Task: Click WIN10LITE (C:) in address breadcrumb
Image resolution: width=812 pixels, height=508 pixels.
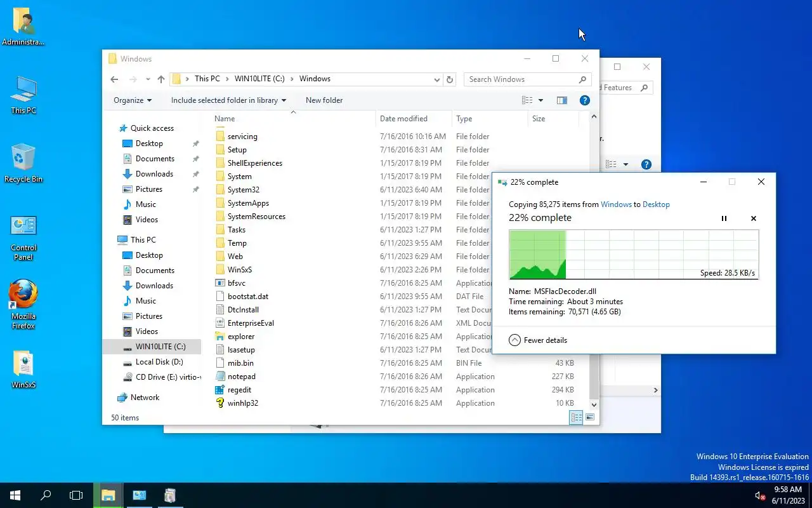Action: 259,79
